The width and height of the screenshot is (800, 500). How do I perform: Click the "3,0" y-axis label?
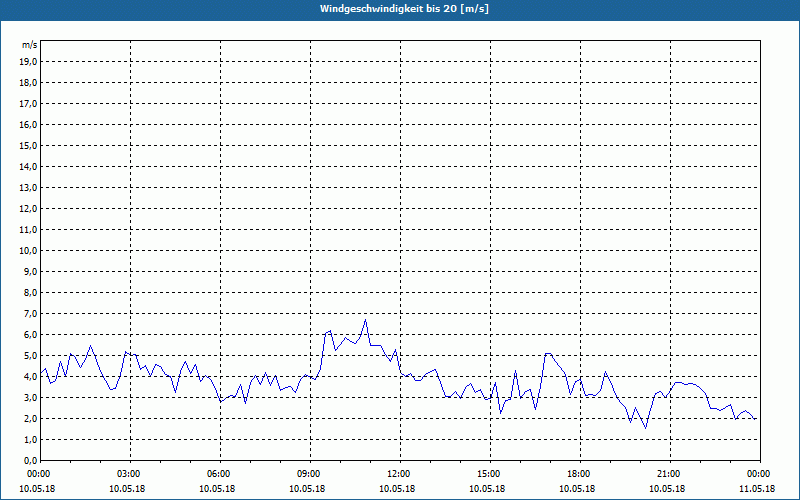[x=30, y=397]
